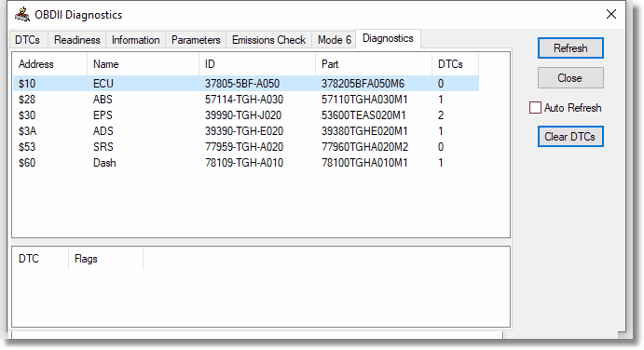Enable the Auto Refresh checkbox
Image resolution: width=644 pixels, height=350 pixels.
coord(535,108)
